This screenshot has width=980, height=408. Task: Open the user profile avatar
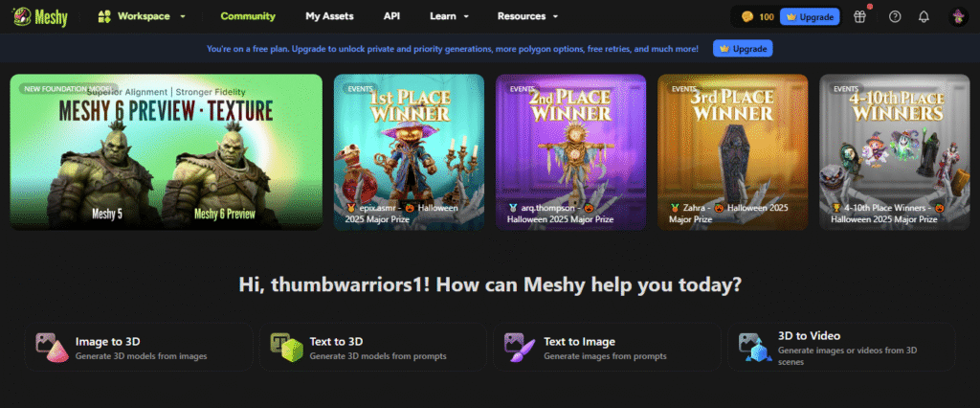[x=957, y=16]
